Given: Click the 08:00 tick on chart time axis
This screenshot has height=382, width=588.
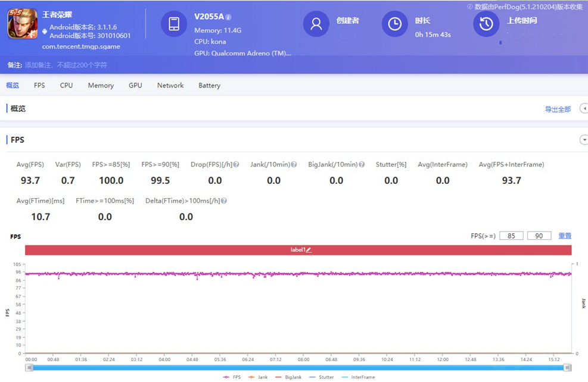Looking at the screenshot, I should pyautogui.click(x=303, y=359).
